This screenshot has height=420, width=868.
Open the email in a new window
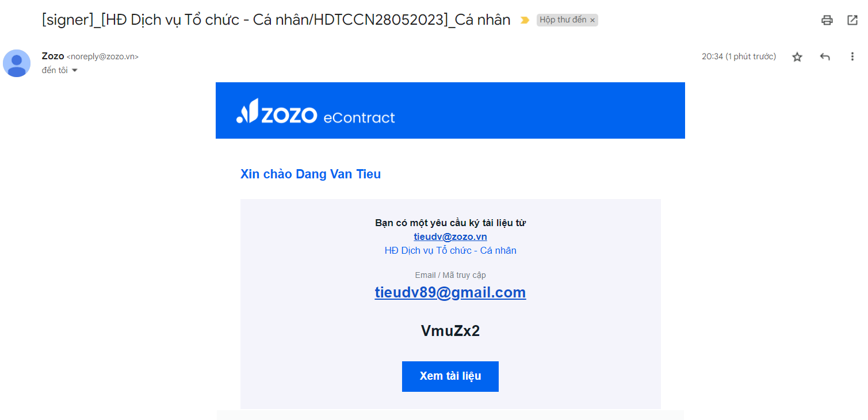tap(852, 20)
